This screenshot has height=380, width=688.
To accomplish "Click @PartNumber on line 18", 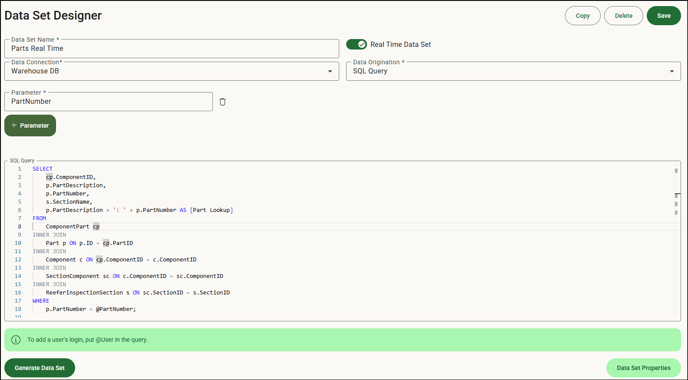I will (116, 309).
